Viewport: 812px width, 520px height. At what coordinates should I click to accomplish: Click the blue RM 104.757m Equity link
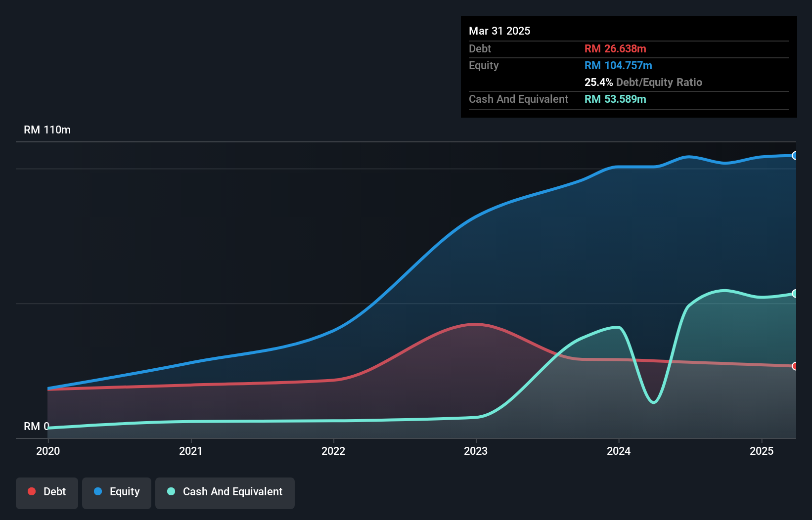[618, 65]
